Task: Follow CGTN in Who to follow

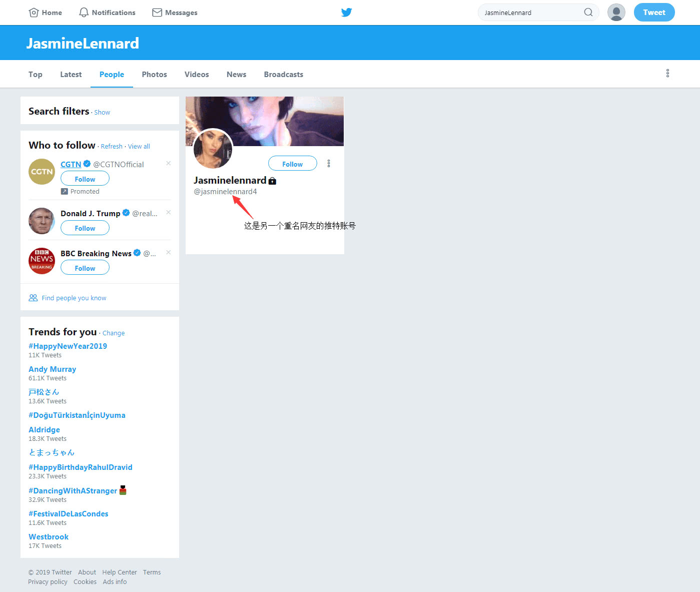Action: pos(85,179)
